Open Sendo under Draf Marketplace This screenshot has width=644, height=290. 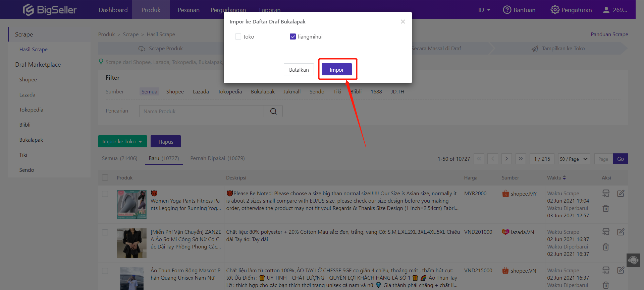point(26,170)
